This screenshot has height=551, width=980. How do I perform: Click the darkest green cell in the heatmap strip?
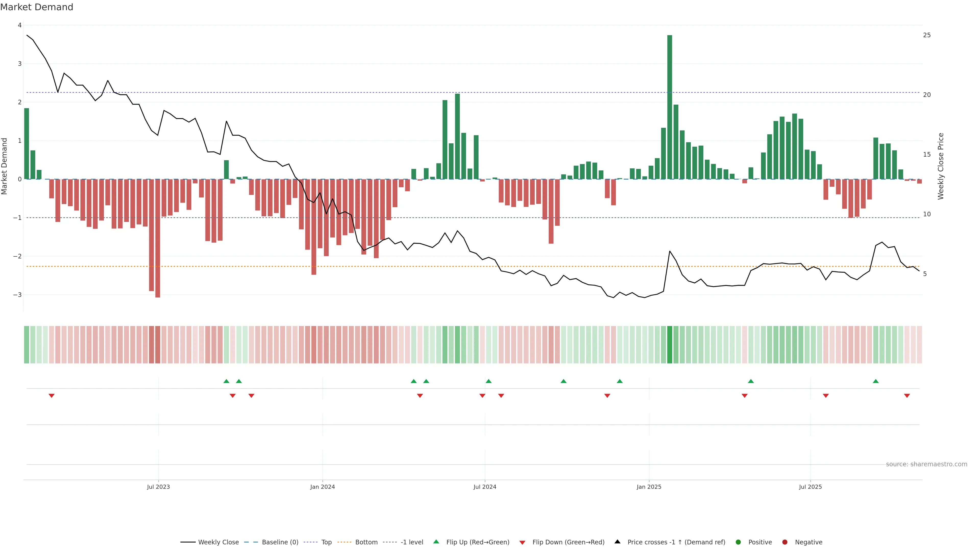click(x=670, y=345)
